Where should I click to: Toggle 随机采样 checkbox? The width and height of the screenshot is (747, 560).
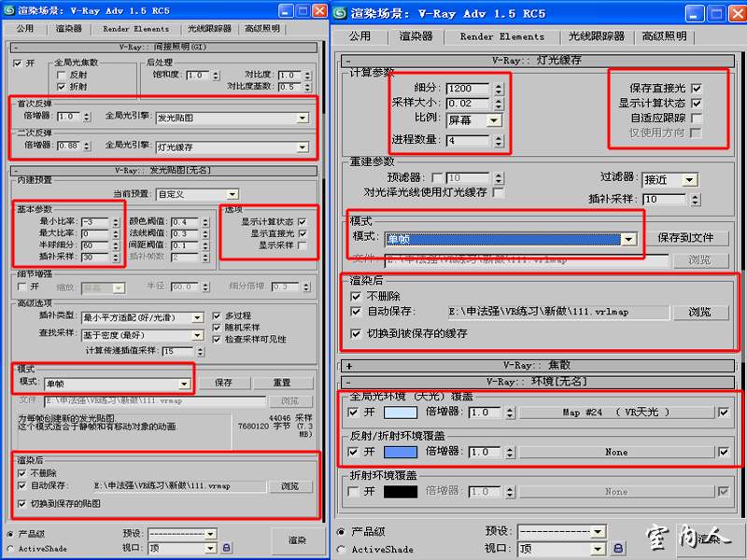pos(217,328)
